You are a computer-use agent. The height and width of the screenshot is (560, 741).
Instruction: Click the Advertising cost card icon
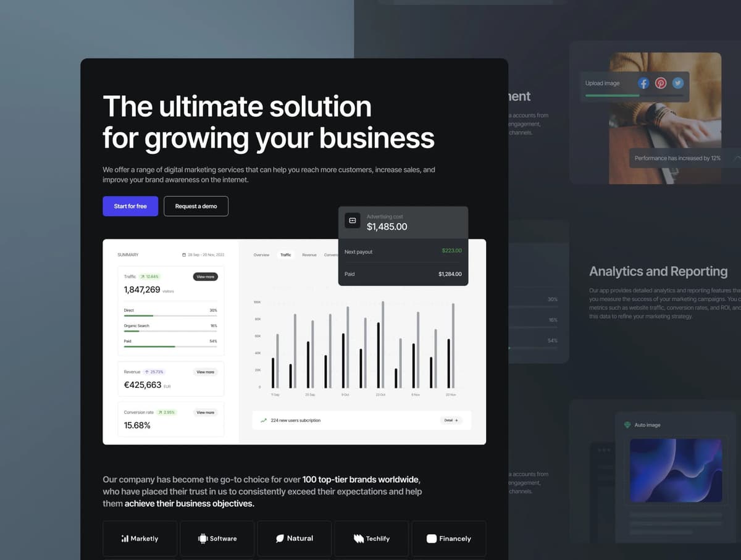click(353, 221)
